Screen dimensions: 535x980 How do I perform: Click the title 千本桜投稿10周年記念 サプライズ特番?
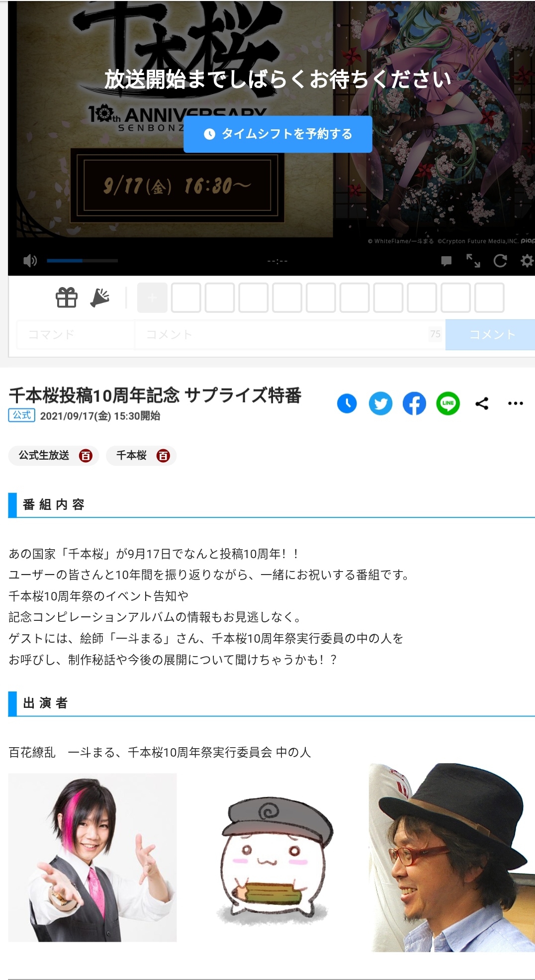[155, 395]
